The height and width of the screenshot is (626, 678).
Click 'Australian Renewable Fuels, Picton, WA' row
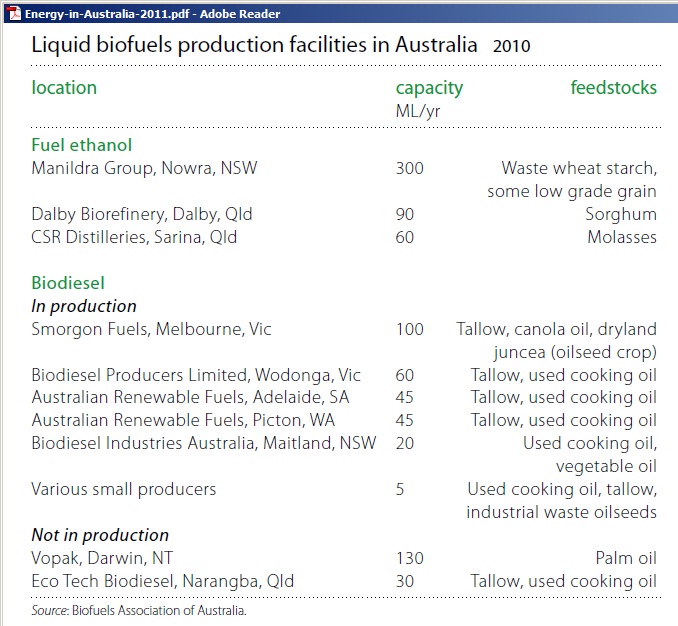[183, 421]
